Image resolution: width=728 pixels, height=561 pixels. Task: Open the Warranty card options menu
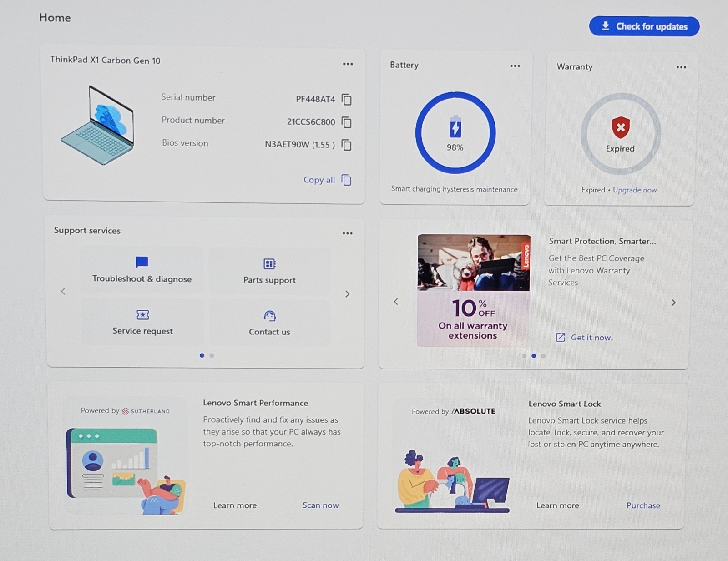681,67
